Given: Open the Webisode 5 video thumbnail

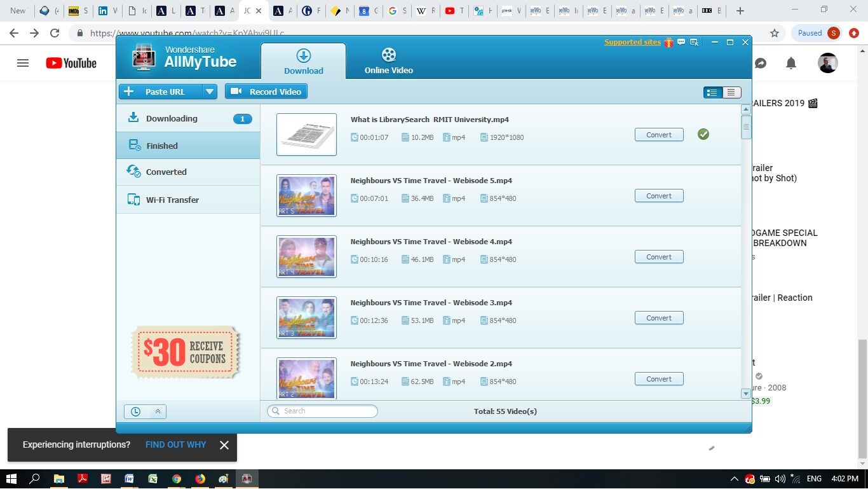Looking at the screenshot, I should 306,195.
